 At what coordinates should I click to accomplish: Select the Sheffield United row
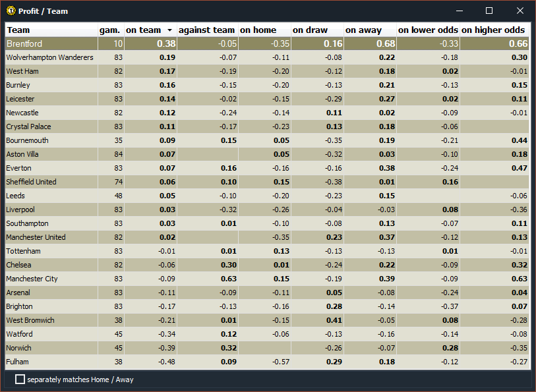pos(31,182)
